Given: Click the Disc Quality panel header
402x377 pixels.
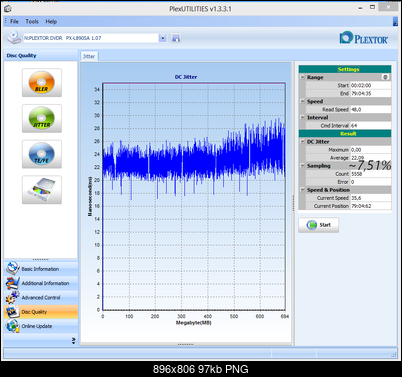Looking at the screenshot, I should (x=41, y=56).
